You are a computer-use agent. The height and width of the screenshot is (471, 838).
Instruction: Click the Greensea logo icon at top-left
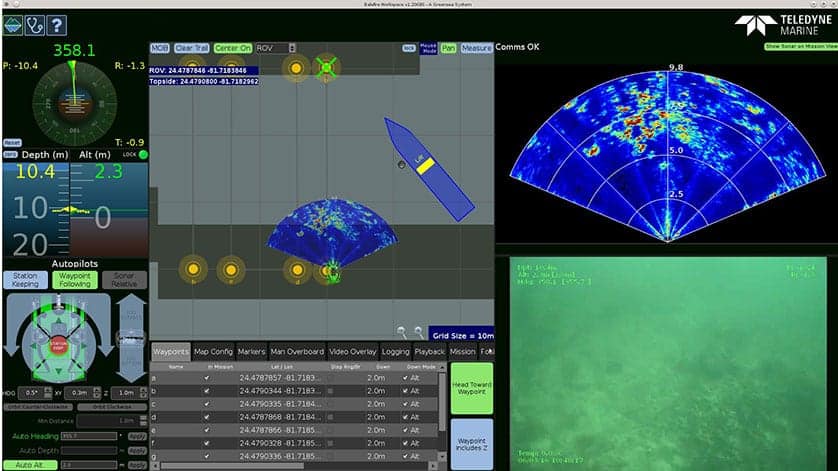[13, 25]
